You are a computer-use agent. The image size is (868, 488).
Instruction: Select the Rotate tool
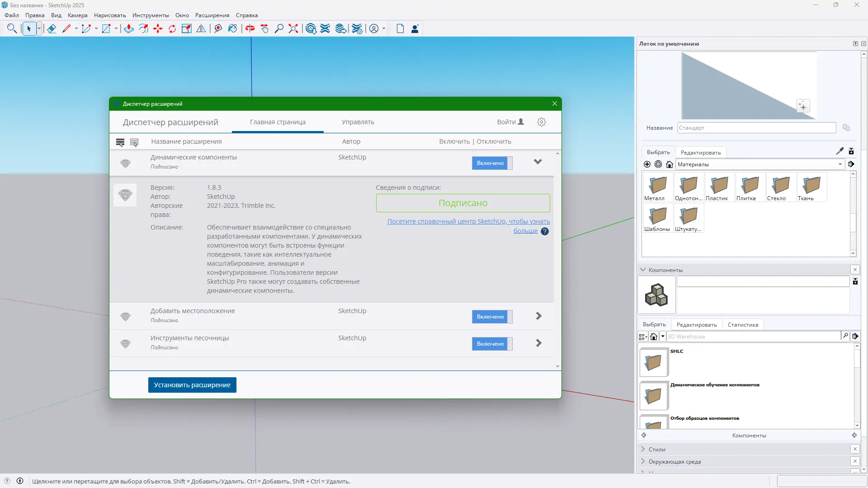click(x=172, y=29)
